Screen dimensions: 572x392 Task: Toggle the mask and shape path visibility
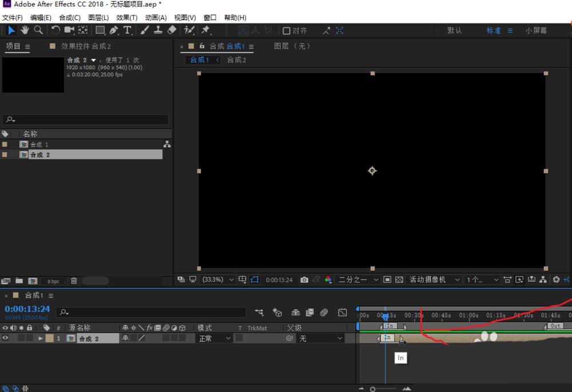tap(255, 279)
